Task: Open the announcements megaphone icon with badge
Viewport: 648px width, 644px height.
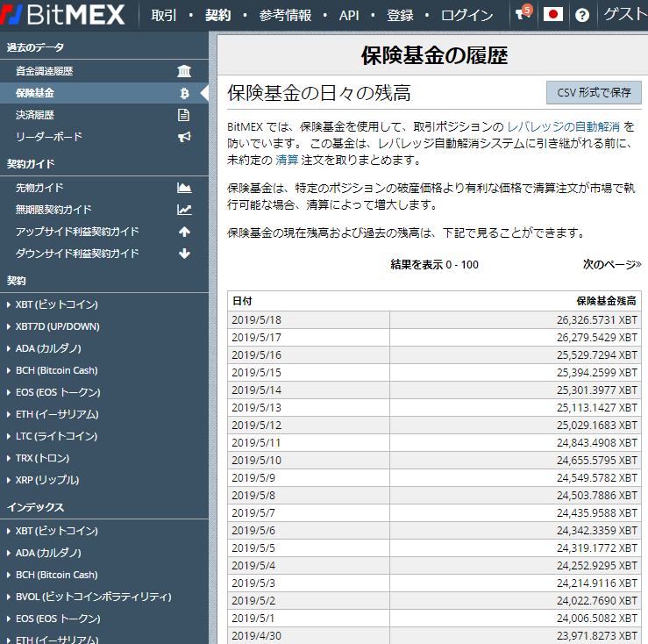Action: tap(523, 14)
